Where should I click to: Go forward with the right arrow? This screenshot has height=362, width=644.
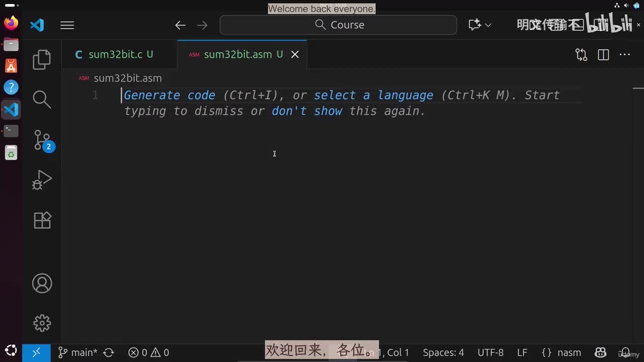point(202,25)
